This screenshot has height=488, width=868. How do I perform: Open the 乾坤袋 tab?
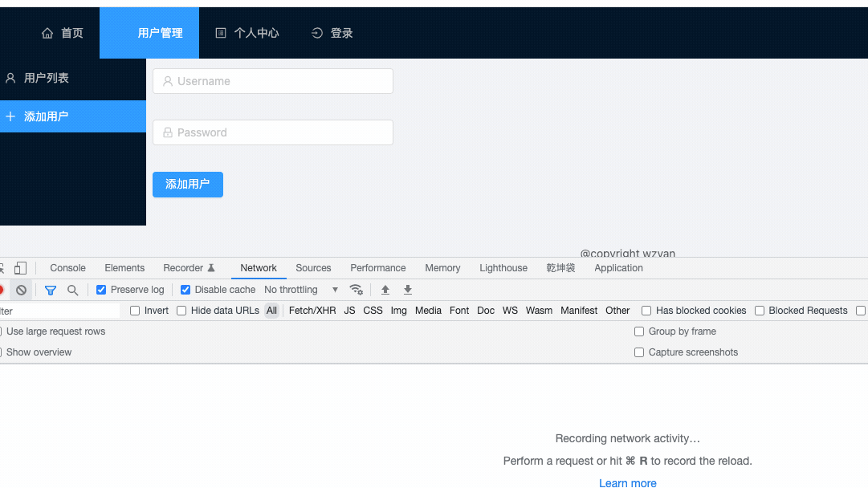560,268
